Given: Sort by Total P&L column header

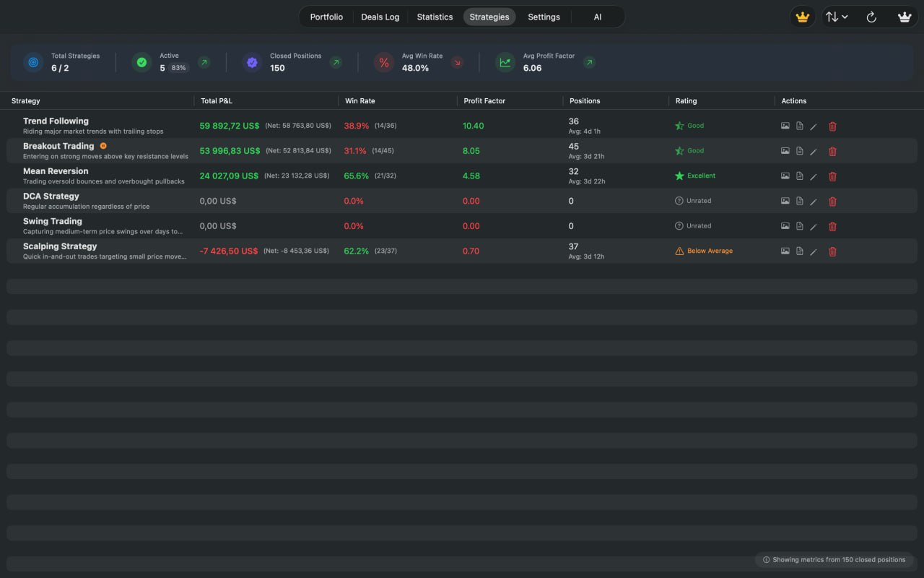Looking at the screenshot, I should (217, 101).
